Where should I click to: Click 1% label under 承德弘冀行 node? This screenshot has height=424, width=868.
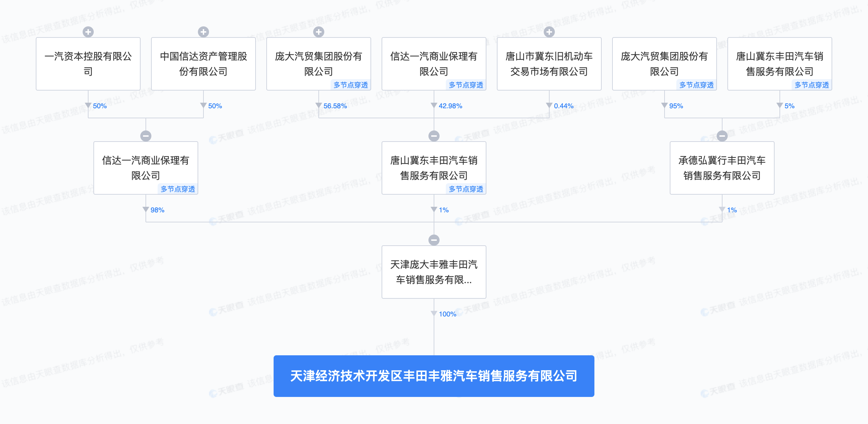click(732, 210)
